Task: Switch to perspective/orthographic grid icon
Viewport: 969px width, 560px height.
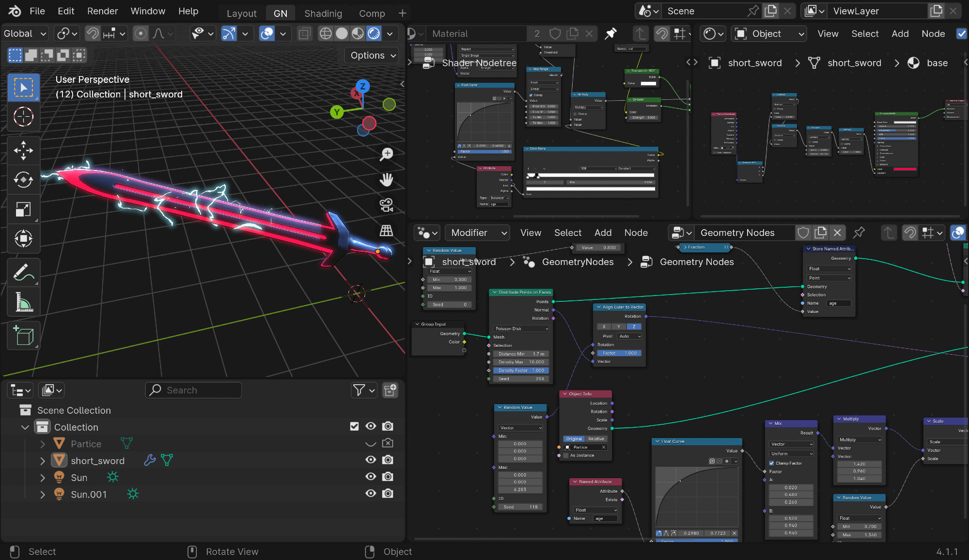Action: pos(386,231)
